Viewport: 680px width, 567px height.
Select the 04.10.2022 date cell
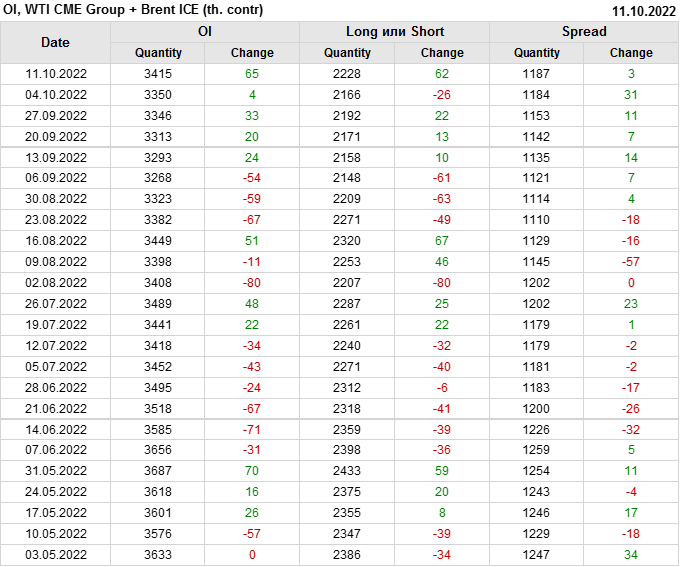(56, 95)
